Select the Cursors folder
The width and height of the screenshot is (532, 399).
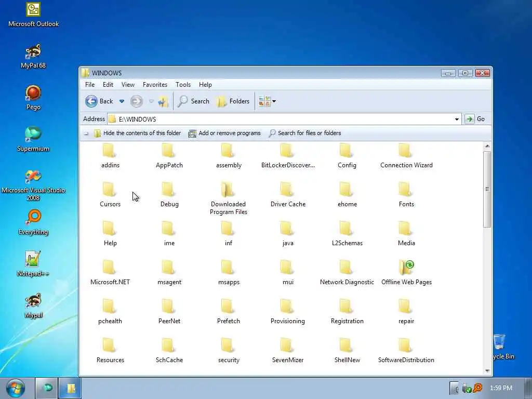pyautogui.click(x=110, y=195)
